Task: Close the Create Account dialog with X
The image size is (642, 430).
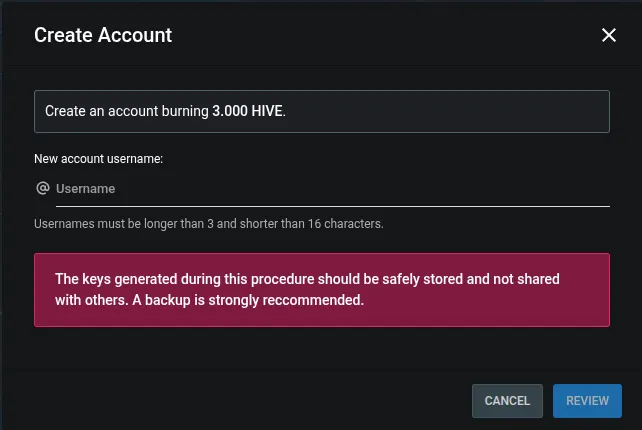Action: coord(609,35)
